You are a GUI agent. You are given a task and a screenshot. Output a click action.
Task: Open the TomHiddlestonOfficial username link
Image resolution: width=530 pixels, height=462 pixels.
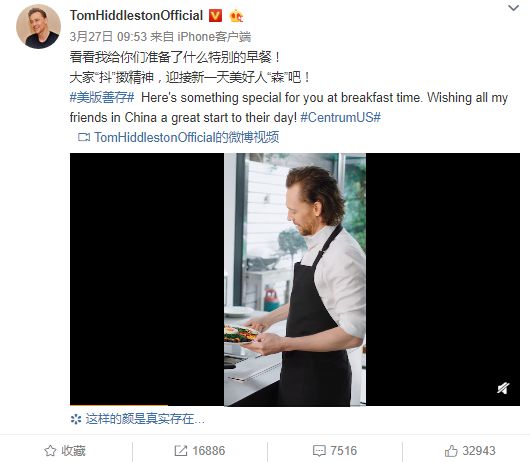[x=136, y=16]
